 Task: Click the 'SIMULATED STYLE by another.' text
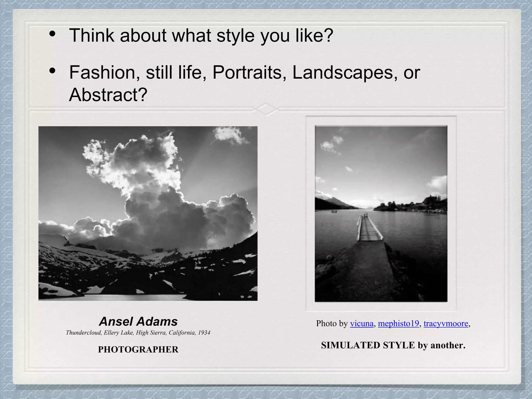coord(393,345)
